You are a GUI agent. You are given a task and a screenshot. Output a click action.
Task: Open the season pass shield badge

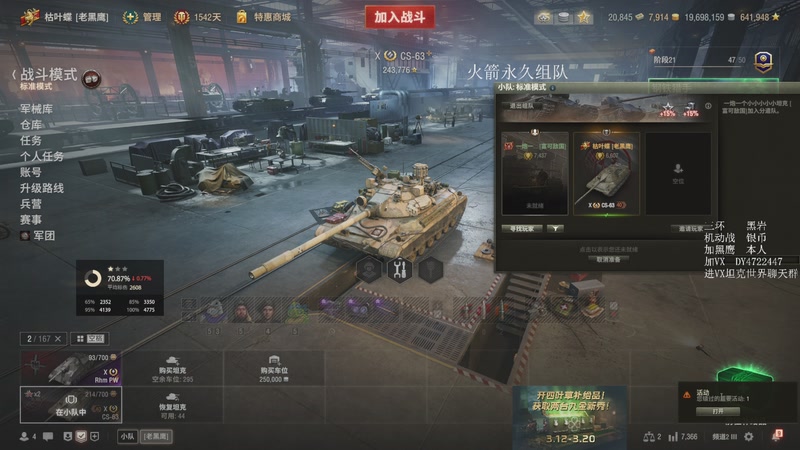pyautogui.click(x=763, y=62)
